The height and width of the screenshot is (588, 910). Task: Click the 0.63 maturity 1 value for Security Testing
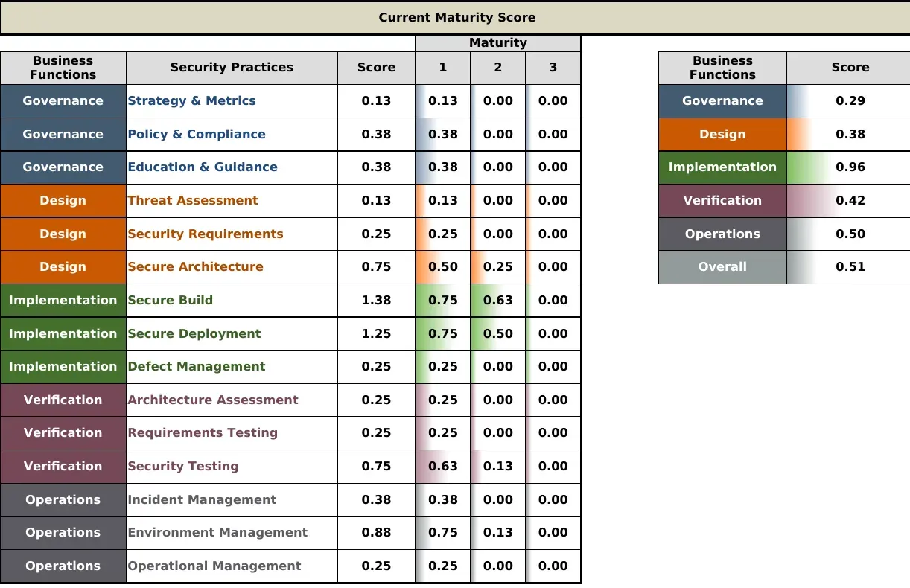(x=443, y=467)
